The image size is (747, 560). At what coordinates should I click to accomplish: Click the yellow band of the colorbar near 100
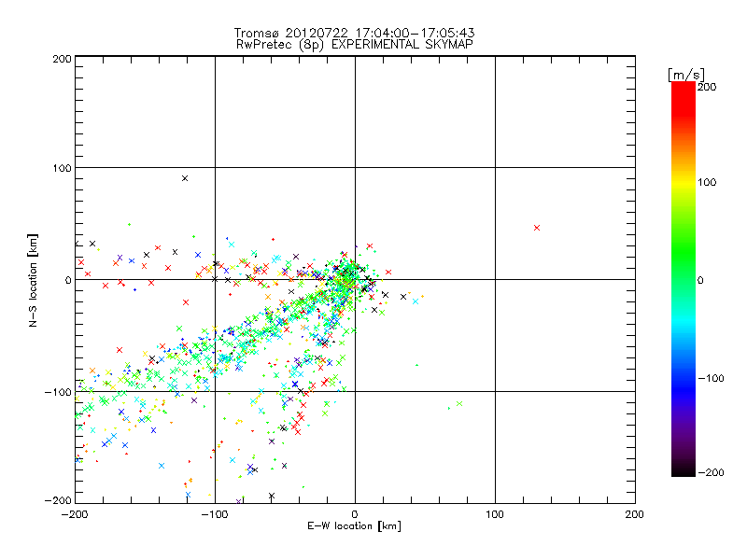coord(684,182)
